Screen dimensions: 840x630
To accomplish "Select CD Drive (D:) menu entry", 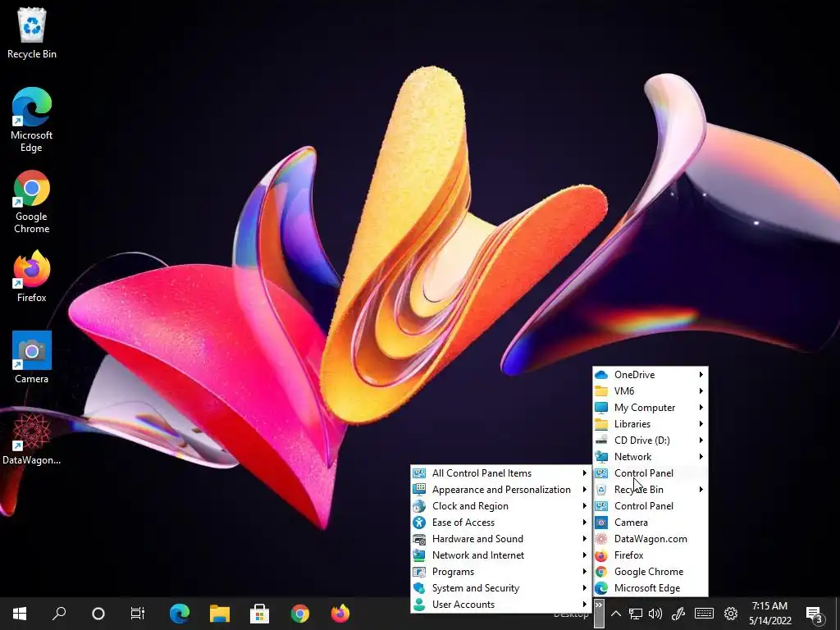I will [651, 441].
